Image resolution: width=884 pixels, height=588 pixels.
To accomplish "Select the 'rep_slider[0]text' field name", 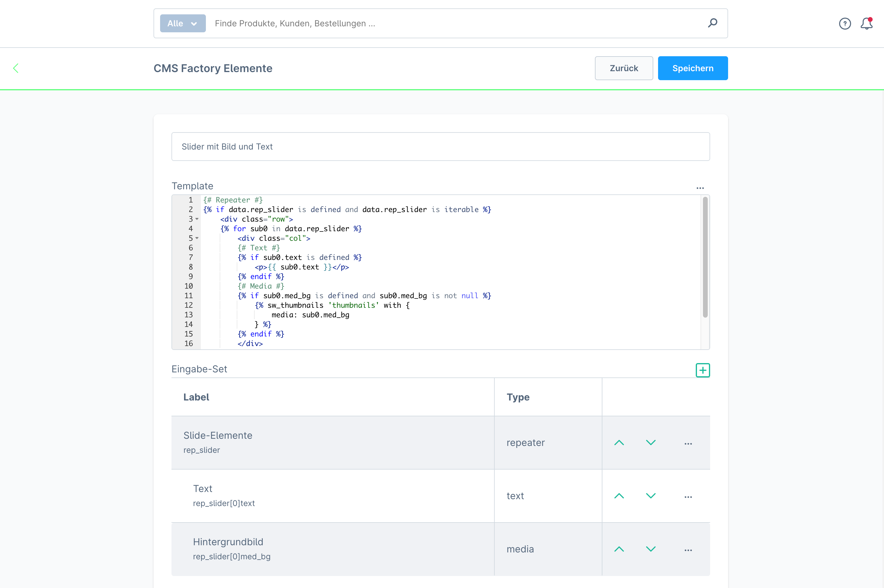I will pyautogui.click(x=224, y=503).
